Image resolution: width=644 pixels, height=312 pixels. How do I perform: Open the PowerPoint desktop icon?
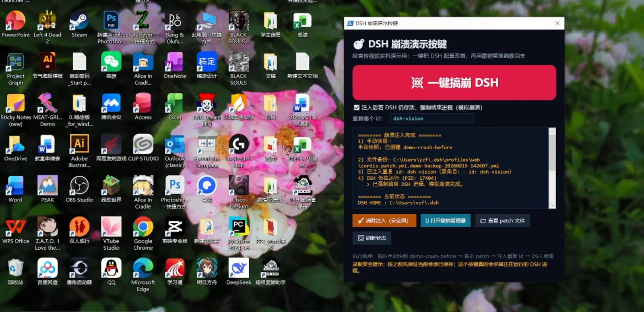pyautogui.click(x=16, y=24)
